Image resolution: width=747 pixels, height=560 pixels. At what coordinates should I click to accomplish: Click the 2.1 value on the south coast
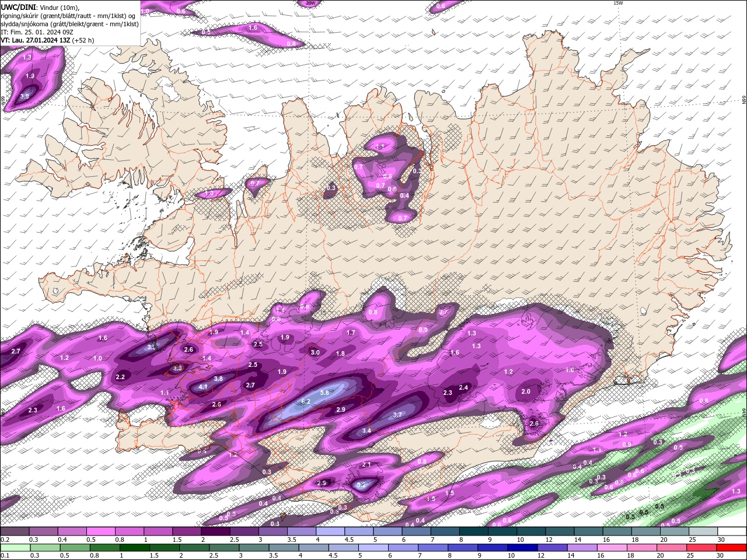click(x=366, y=464)
